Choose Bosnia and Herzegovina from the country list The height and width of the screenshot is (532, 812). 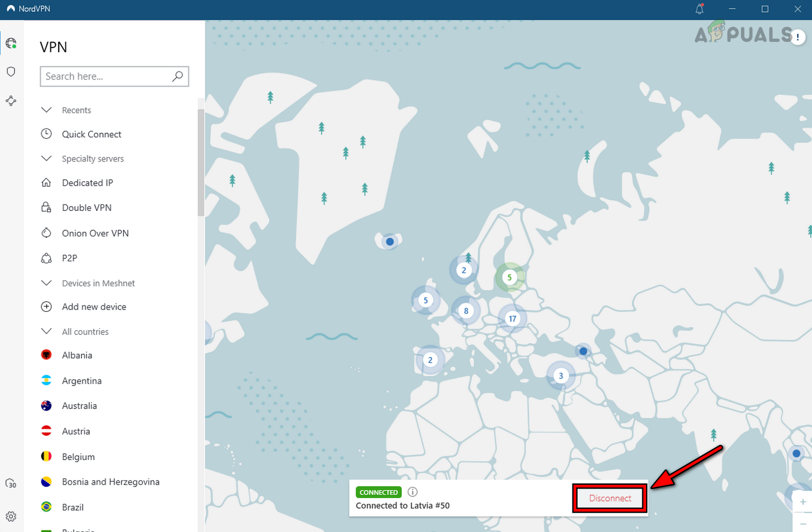[111, 482]
